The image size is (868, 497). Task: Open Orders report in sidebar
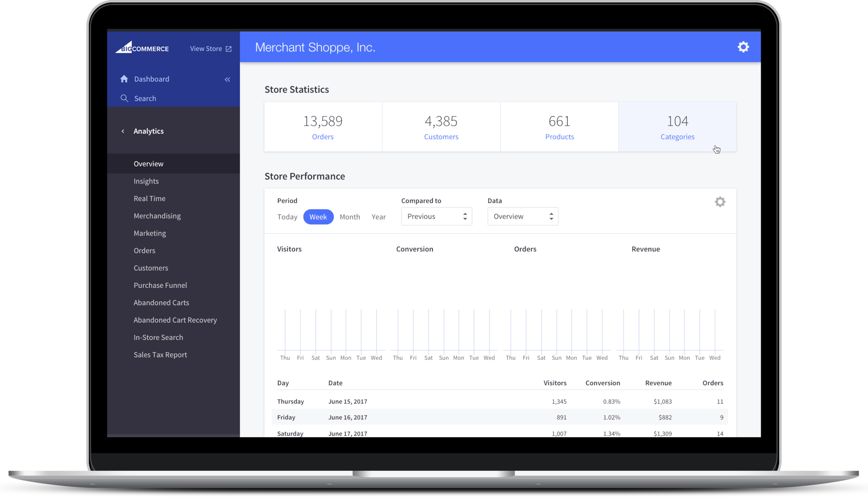(x=145, y=250)
